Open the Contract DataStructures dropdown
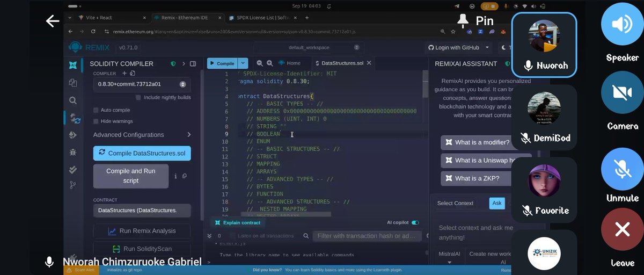Image resolution: width=644 pixels, height=275 pixels. click(142, 210)
